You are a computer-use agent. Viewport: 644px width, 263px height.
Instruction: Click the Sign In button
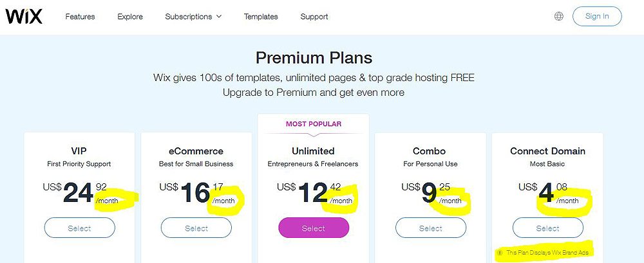pos(597,17)
